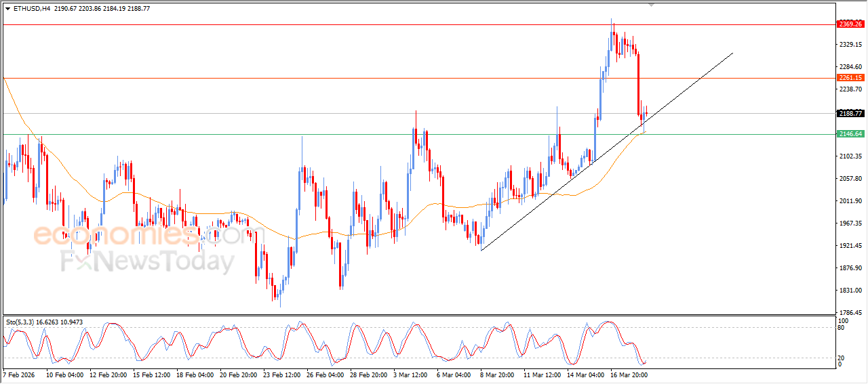Click the 23 Feb 12:00 time label

coord(281,375)
